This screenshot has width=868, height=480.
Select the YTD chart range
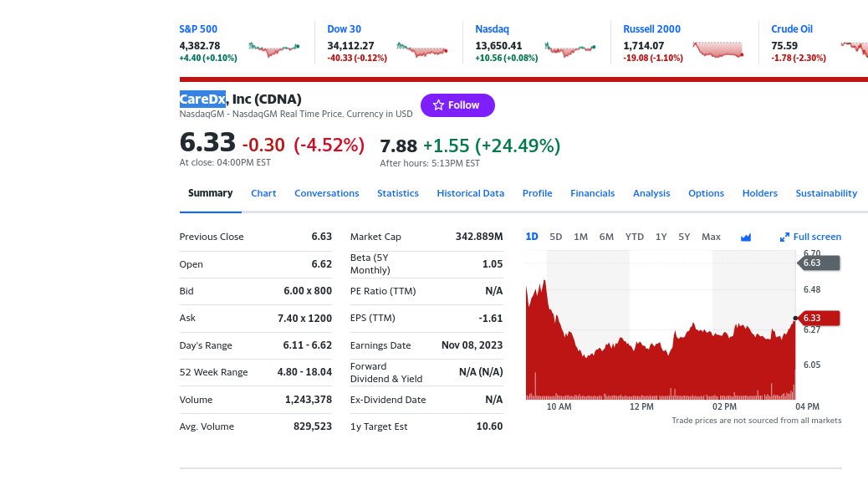pyautogui.click(x=635, y=237)
